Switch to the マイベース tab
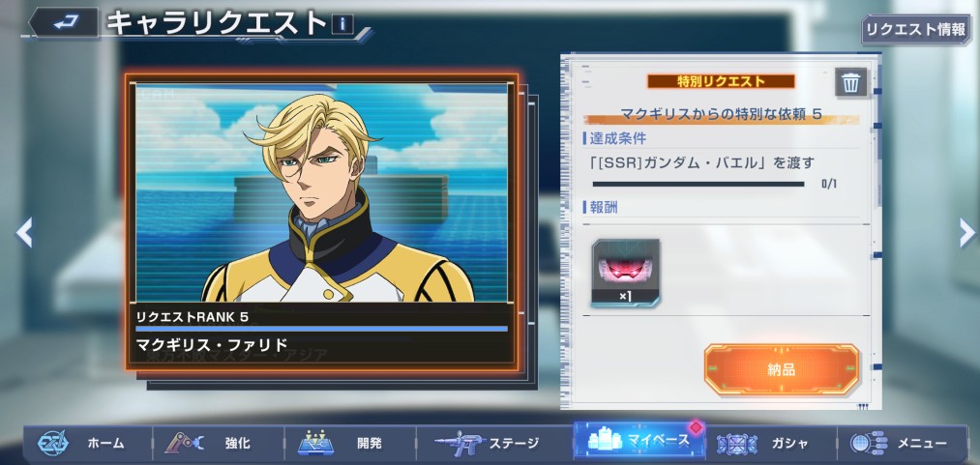The image size is (980, 465). pyautogui.click(x=639, y=440)
